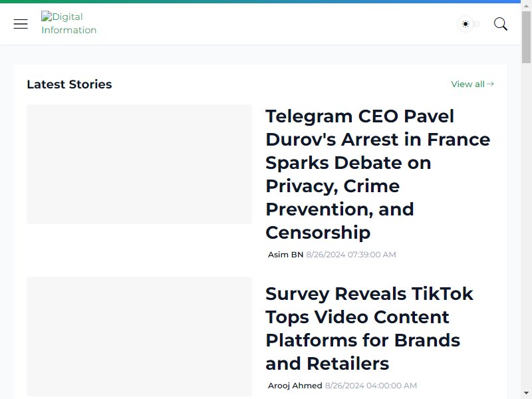Click the scrollbar down arrow
This screenshot has height=399, width=532.
tap(526, 393)
